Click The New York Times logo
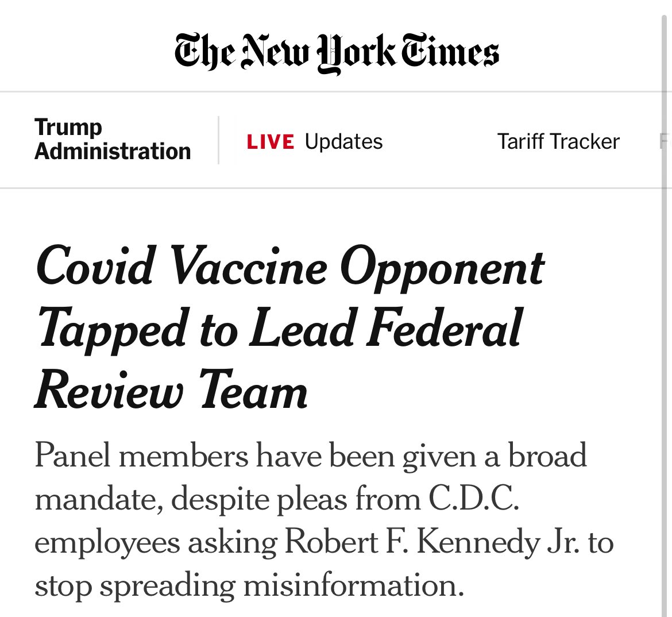Viewport: 672px width, 617px height. tap(337, 53)
